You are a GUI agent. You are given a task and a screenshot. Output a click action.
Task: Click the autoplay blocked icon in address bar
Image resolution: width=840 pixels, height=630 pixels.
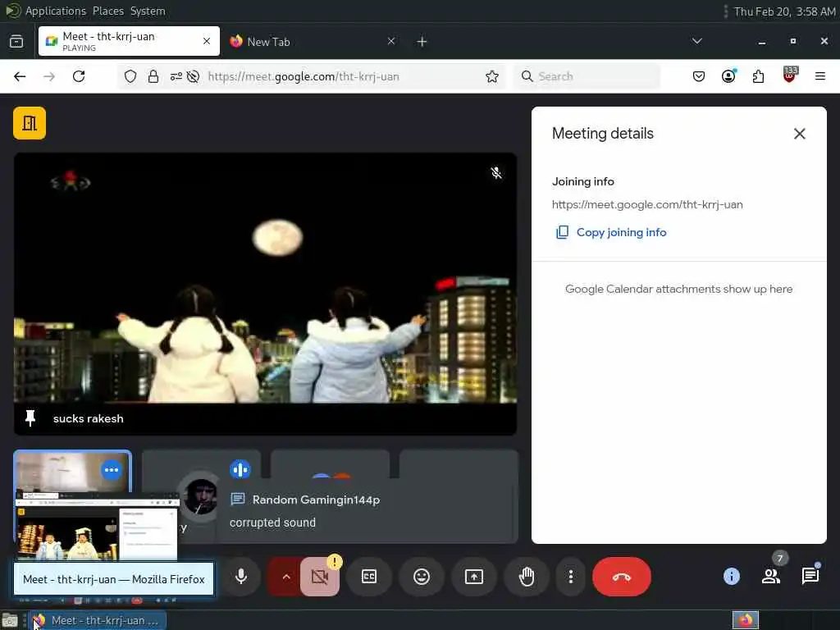click(x=194, y=76)
